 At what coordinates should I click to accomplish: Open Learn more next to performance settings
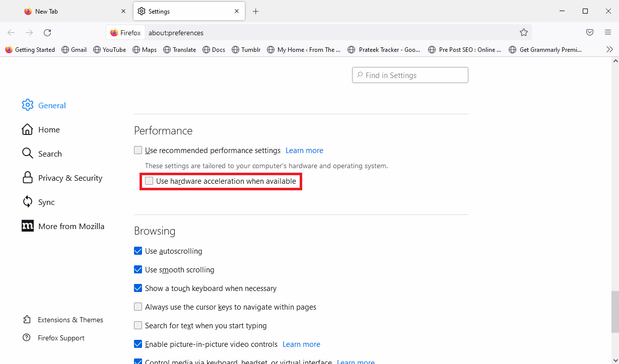304,150
